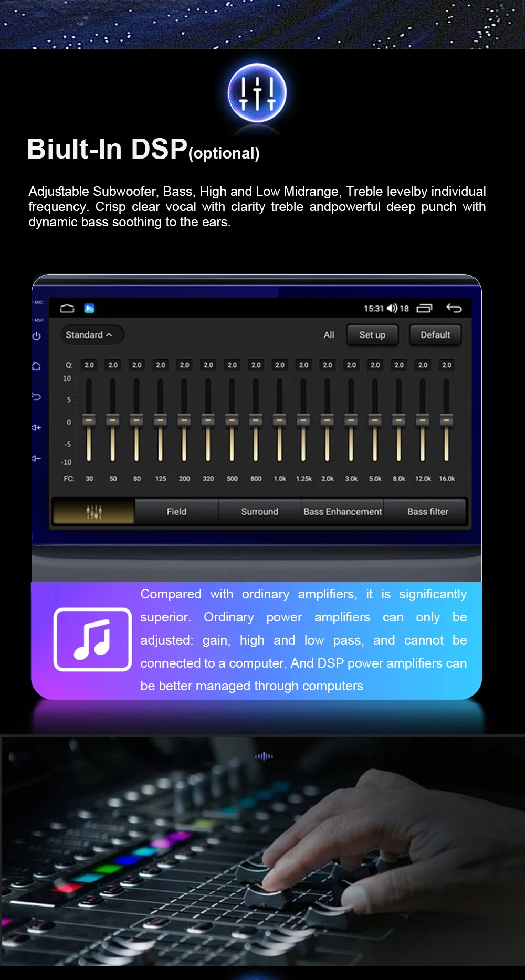This screenshot has width=525, height=980.
Task: Tap the side panel volume down icon
Action: click(x=36, y=459)
